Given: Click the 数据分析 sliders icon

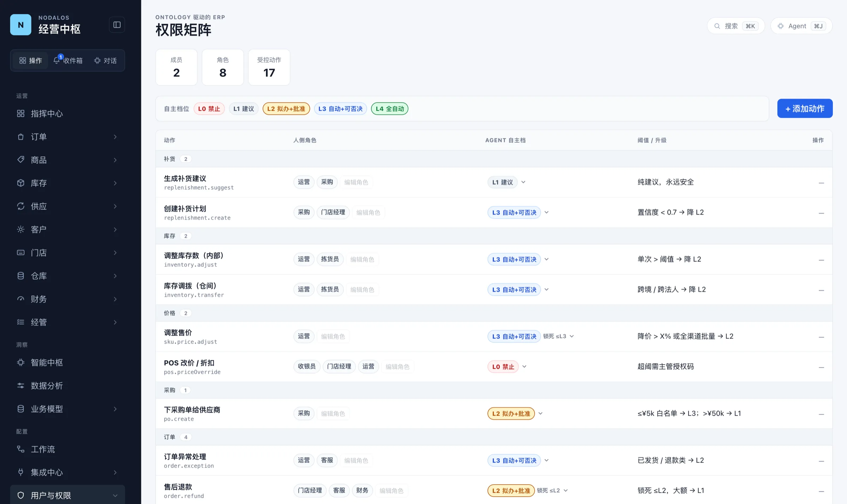Looking at the screenshot, I should coord(21,386).
